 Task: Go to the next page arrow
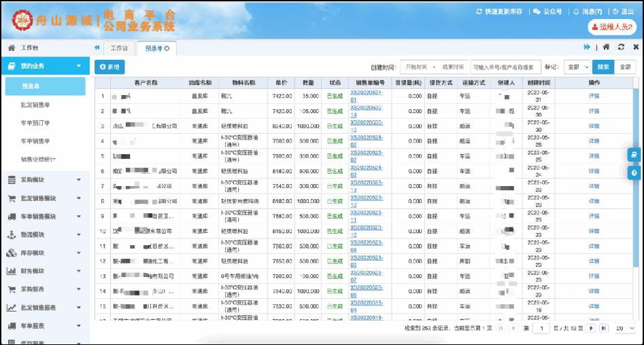[x=591, y=328]
